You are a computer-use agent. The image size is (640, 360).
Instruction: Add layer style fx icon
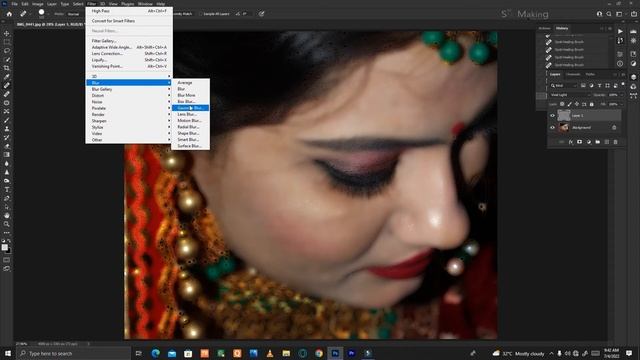click(571, 142)
